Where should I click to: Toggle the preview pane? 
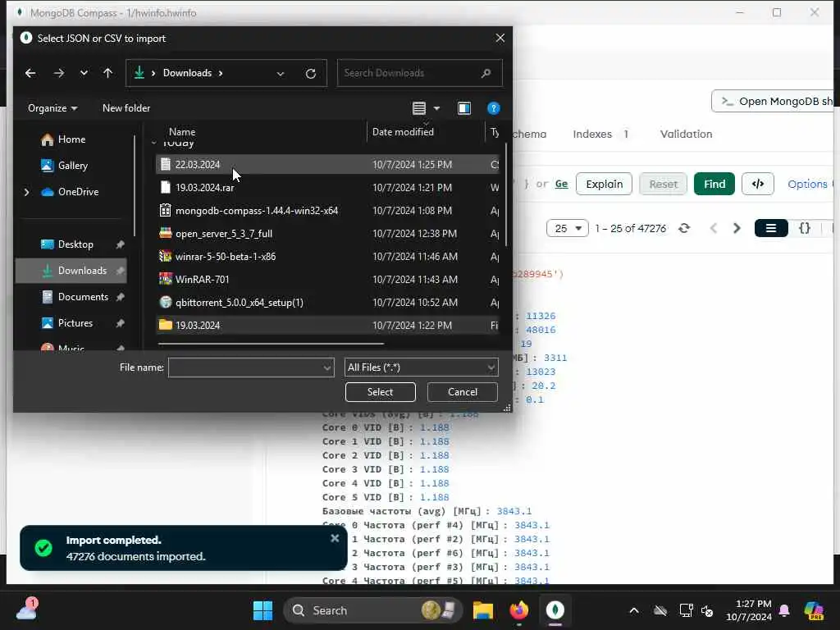464,108
